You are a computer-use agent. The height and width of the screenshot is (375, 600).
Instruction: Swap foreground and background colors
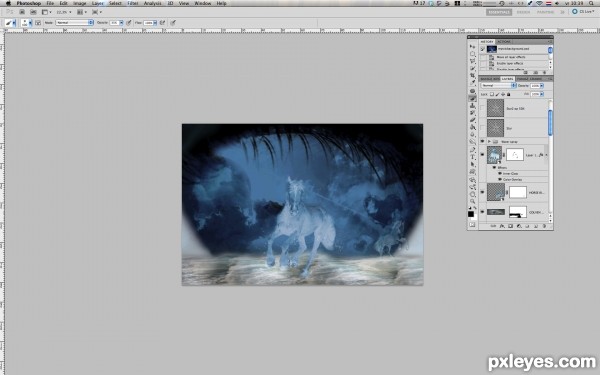pos(475,208)
